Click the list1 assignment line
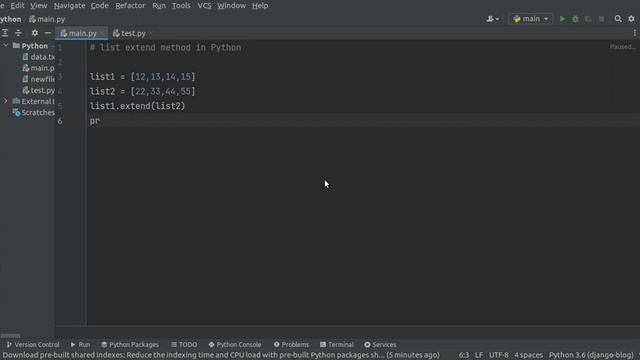The width and height of the screenshot is (640, 360). click(142, 77)
